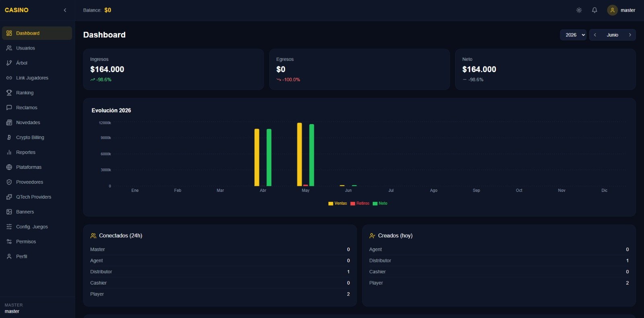Click the QTech Providers puzzle icon
Image resolution: width=644 pixels, height=318 pixels.
pos(9,197)
